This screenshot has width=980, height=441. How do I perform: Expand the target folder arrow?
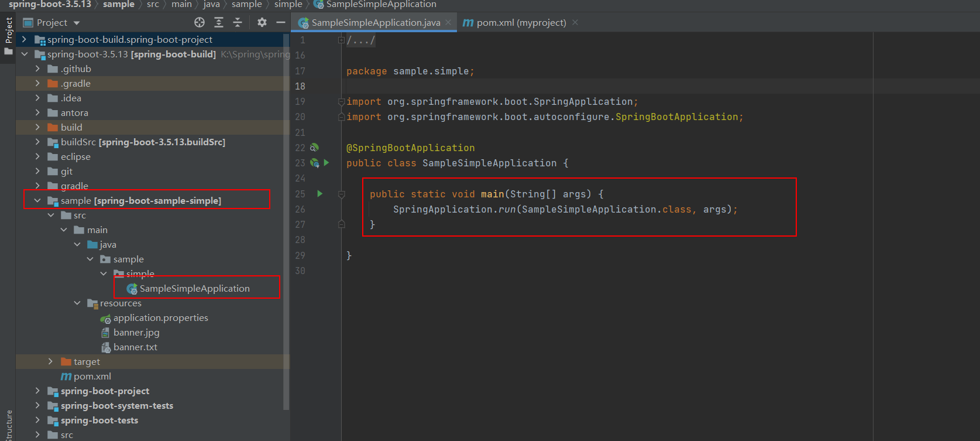tap(50, 361)
